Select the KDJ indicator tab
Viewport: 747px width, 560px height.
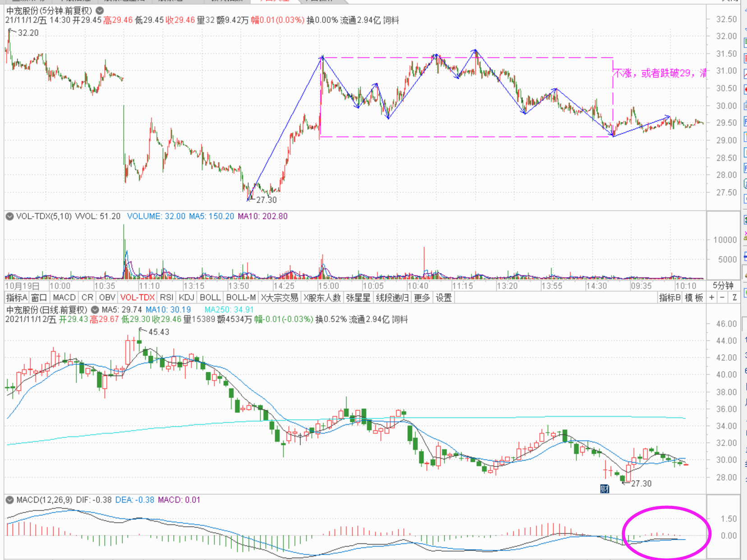coord(186,298)
